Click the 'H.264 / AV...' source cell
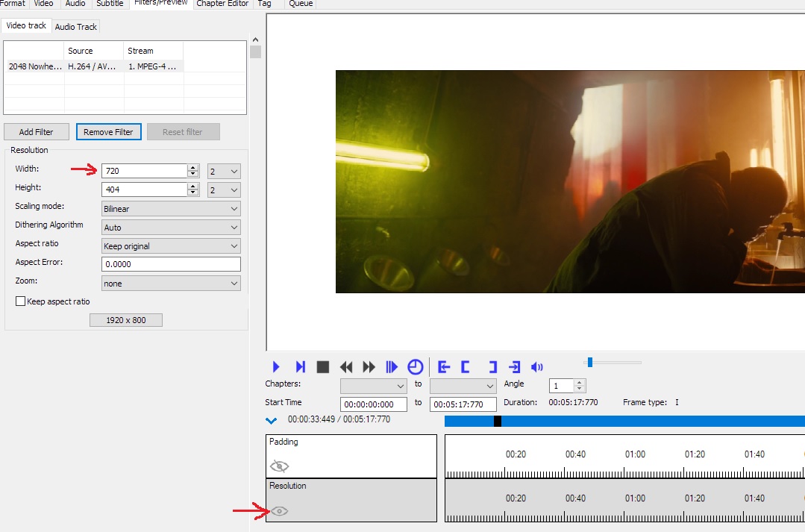 [94, 66]
